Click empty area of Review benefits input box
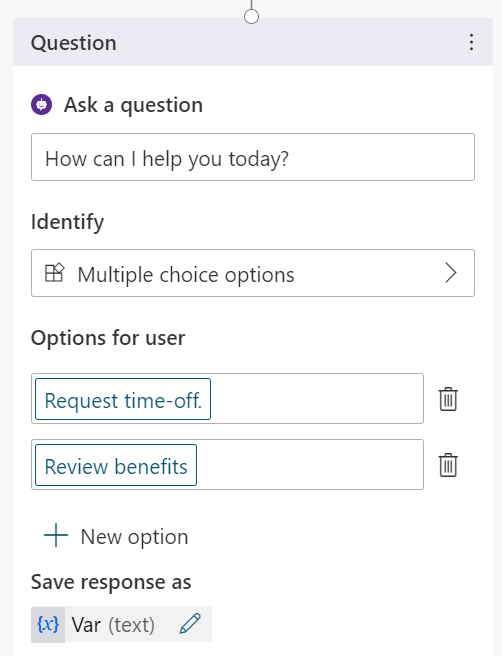The width and height of the screenshot is (502, 656). [310, 464]
